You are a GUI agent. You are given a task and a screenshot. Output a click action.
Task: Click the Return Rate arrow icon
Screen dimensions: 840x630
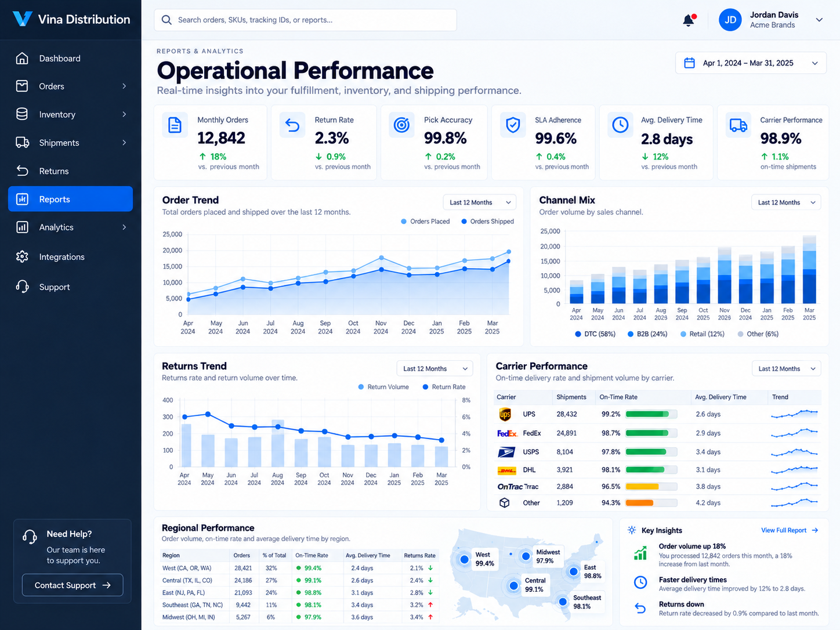click(292, 125)
